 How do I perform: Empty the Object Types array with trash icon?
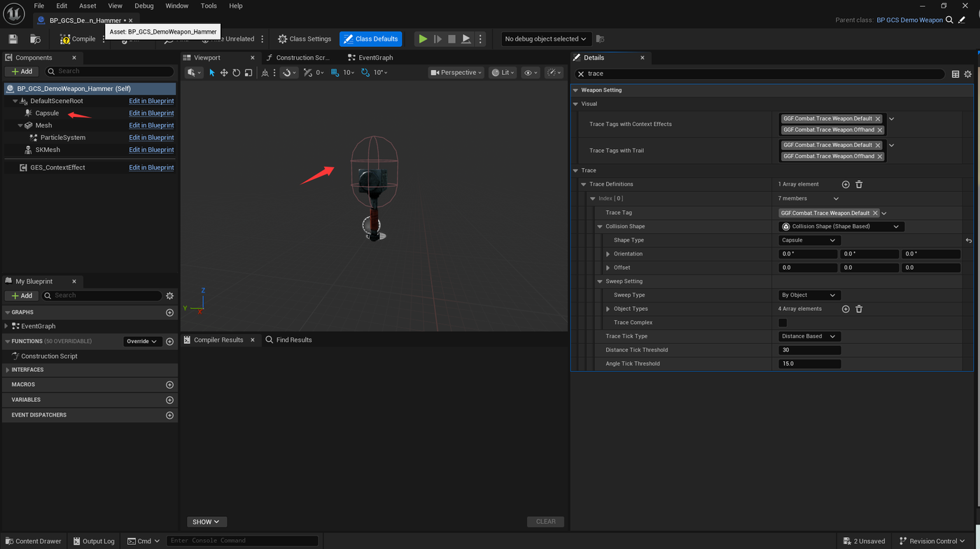click(859, 309)
